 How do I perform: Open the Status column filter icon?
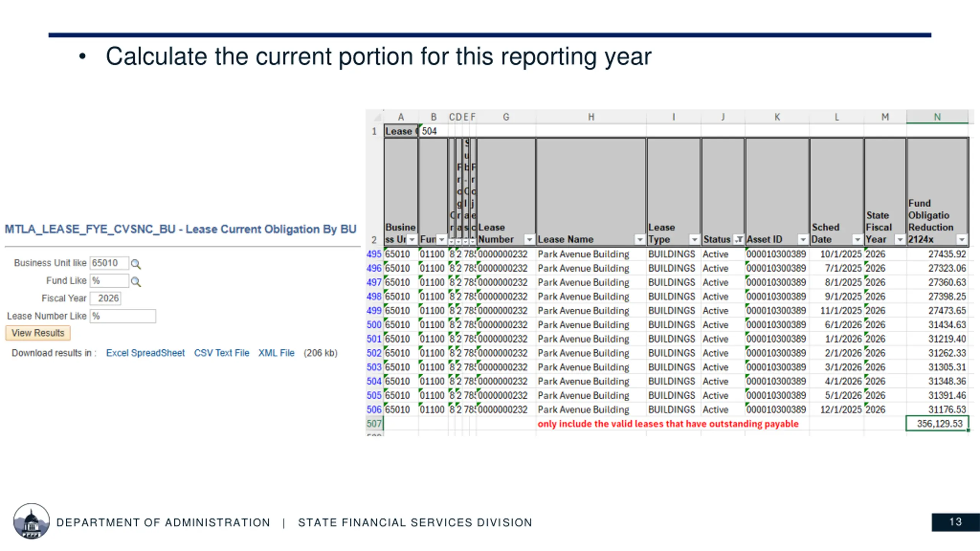click(x=739, y=240)
